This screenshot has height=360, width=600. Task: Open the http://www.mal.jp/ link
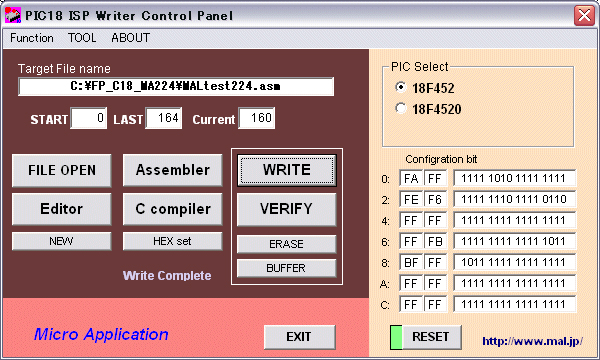532,341
